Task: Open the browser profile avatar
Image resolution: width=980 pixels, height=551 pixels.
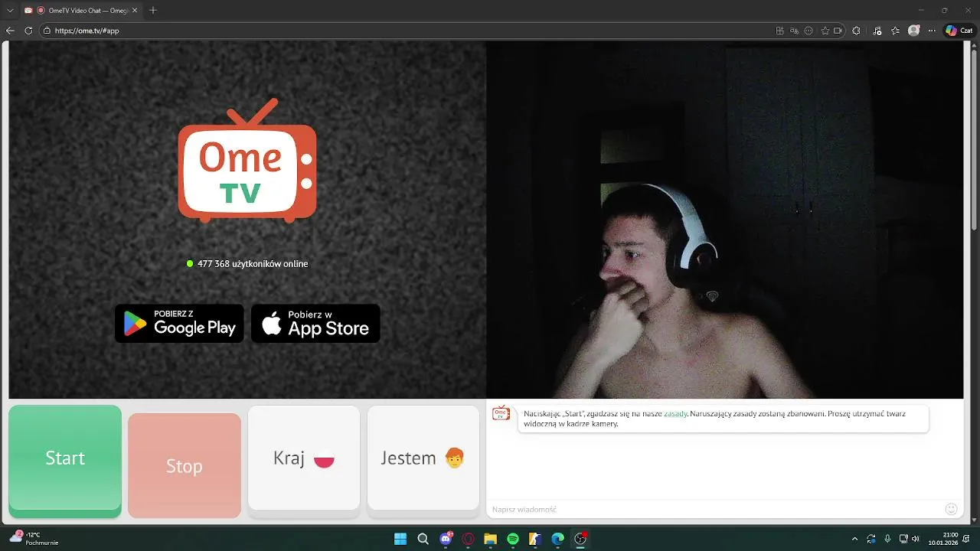Action: [x=913, y=31]
